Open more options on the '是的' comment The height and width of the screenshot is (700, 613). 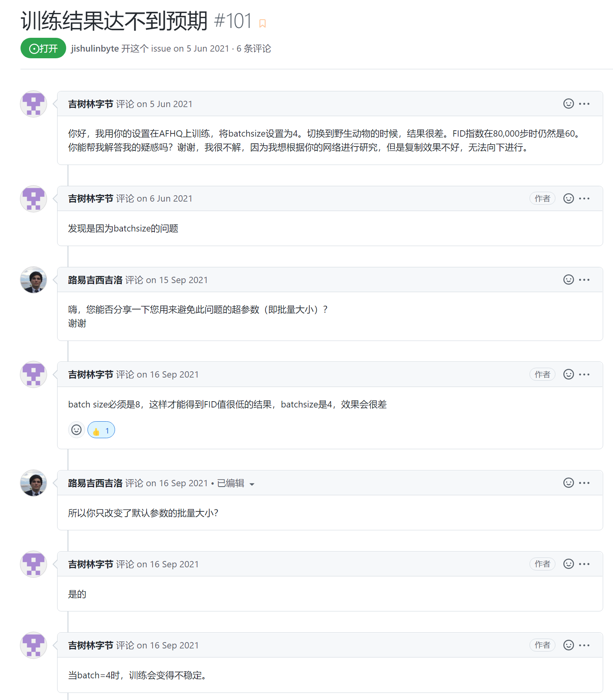(x=584, y=564)
